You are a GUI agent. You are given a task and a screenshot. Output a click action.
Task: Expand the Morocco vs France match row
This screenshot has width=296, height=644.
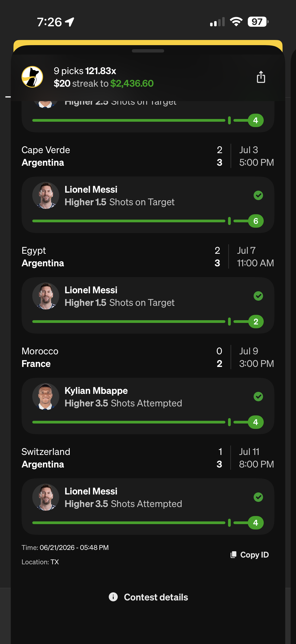point(148,357)
